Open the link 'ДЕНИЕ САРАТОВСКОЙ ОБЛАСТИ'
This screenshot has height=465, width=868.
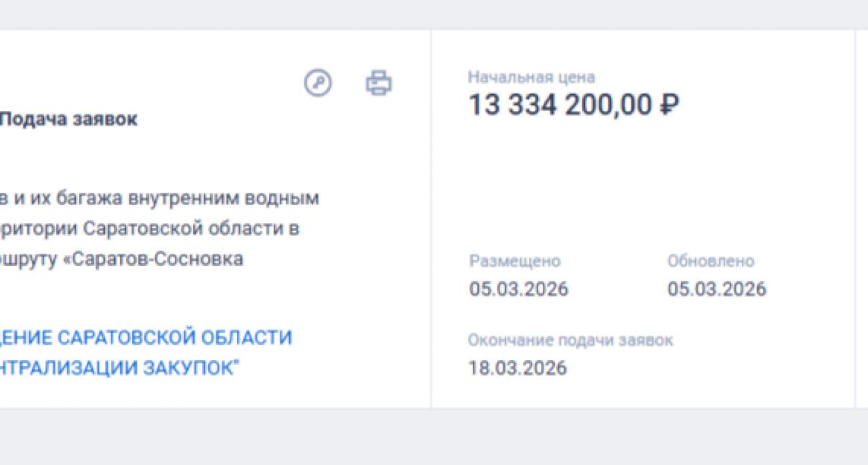(x=146, y=337)
